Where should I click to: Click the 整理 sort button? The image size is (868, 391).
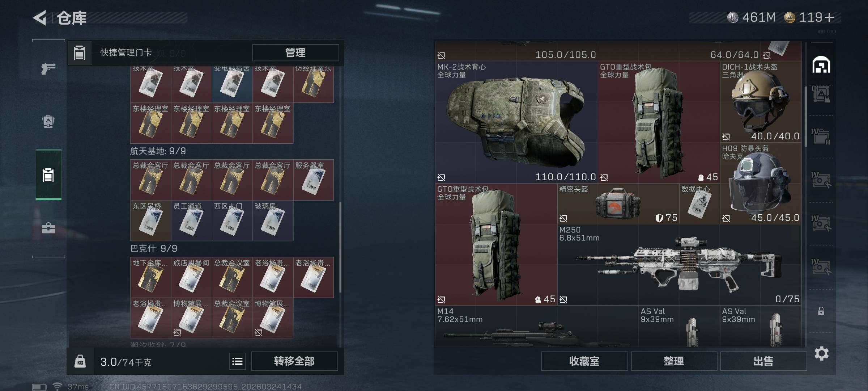[x=674, y=361]
